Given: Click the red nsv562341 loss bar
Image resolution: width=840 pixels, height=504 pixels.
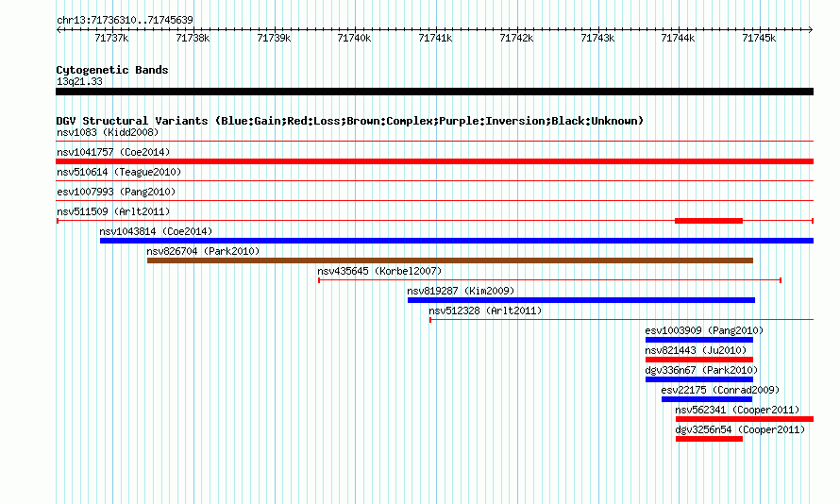Looking at the screenshot, I should (x=745, y=419).
